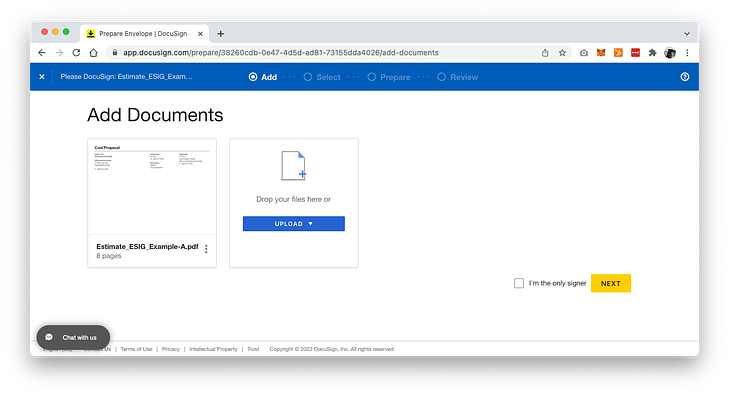Open the browser profile avatar
This screenshot has width=729, height=396.
tap(670, 53)
